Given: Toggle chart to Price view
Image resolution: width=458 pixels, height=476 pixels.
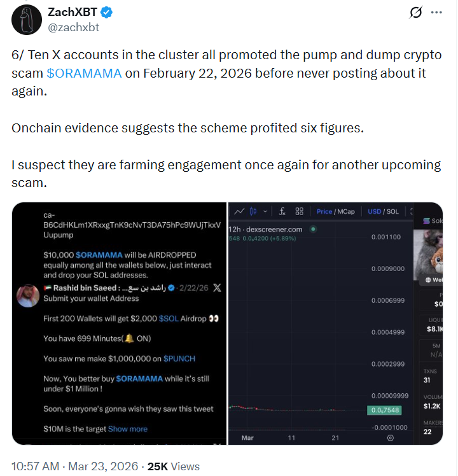Looking at the screenshot, I should pos(324,211).
